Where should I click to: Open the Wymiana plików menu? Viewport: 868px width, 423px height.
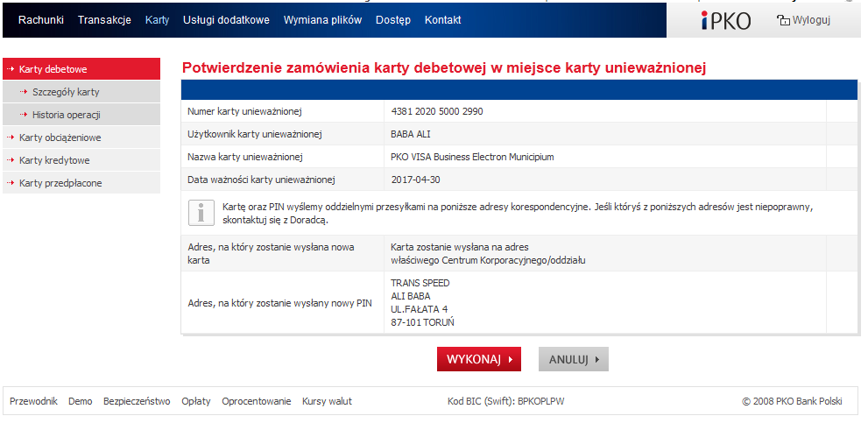pyautogui.click(x=322, y=20)
